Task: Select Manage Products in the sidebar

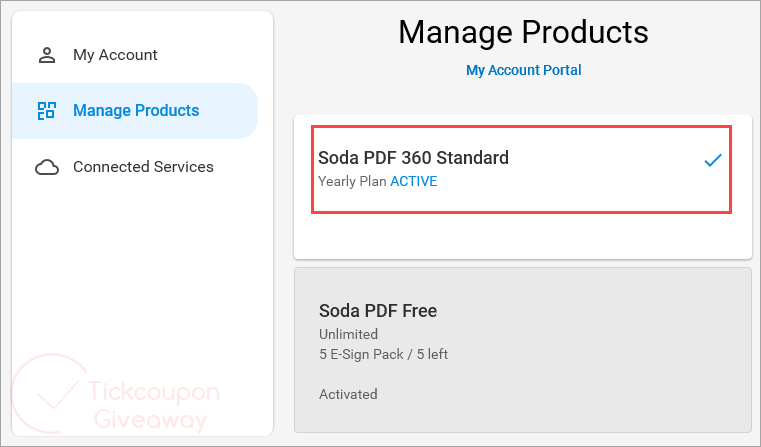Action: pos(135,111)
